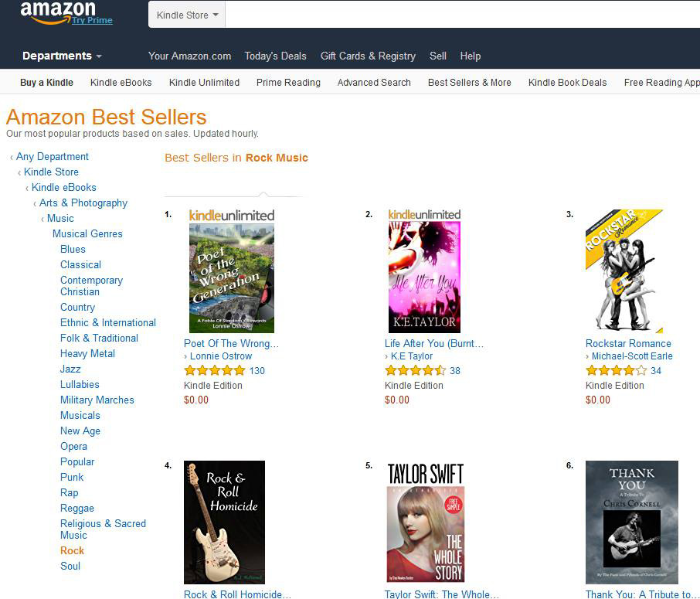
Task: Open the Rock & Roll Homicide cover
Action: pos(224,522)
